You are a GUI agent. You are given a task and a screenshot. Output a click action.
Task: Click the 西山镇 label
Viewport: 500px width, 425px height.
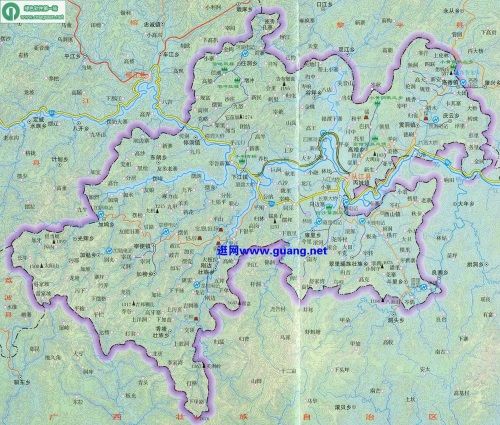pos(392,214)
